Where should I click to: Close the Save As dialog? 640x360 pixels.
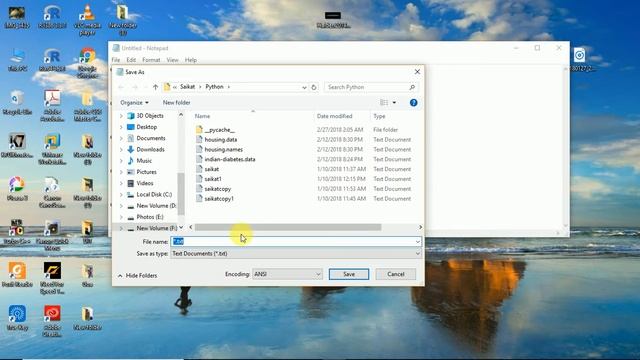(417, 72)
